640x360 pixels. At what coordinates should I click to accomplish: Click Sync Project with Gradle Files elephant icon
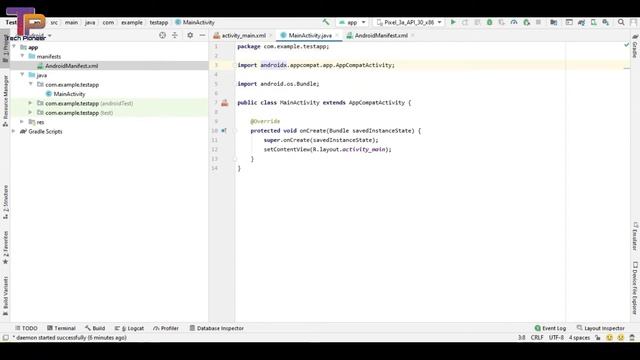[x=582, y=22]
